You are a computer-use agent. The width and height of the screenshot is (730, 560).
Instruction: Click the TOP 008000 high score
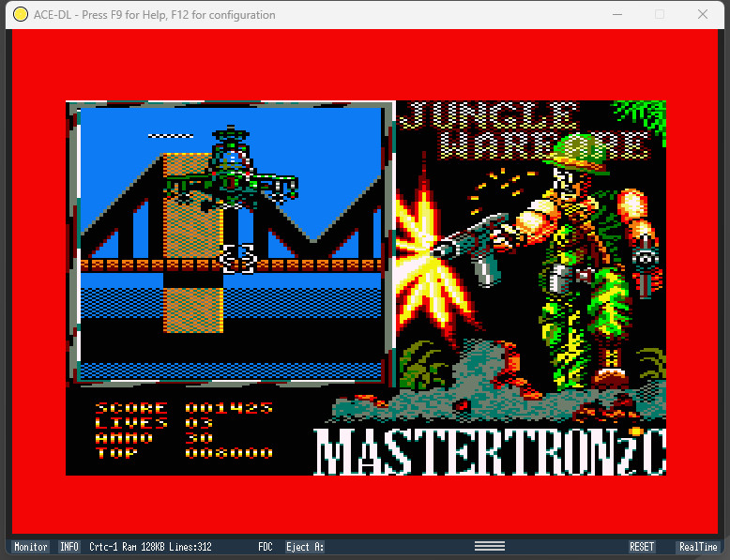184,453
